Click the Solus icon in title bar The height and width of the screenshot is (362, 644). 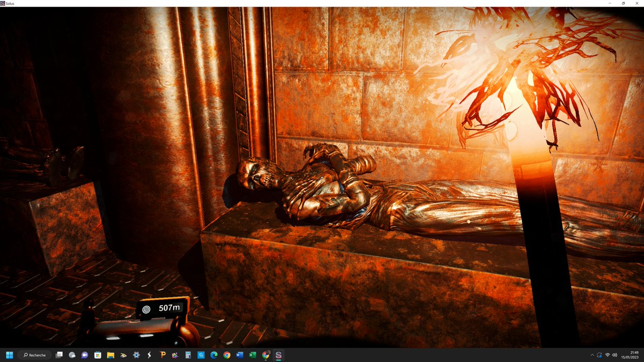click(x=3, y=3)
